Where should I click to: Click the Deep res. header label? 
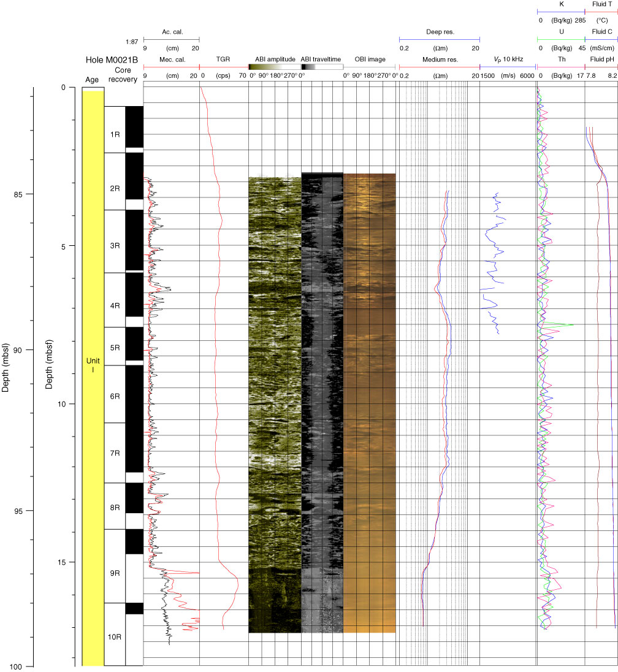coord(439,31)
